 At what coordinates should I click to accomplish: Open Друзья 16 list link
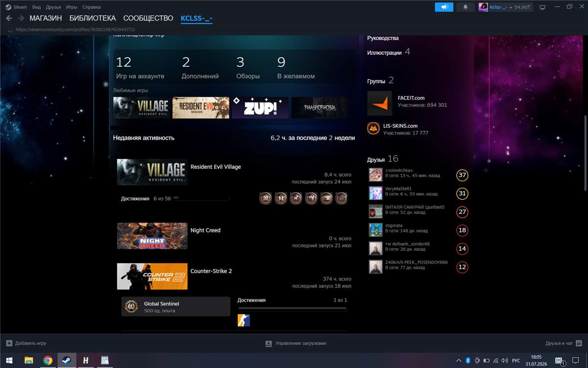[383, 159]
